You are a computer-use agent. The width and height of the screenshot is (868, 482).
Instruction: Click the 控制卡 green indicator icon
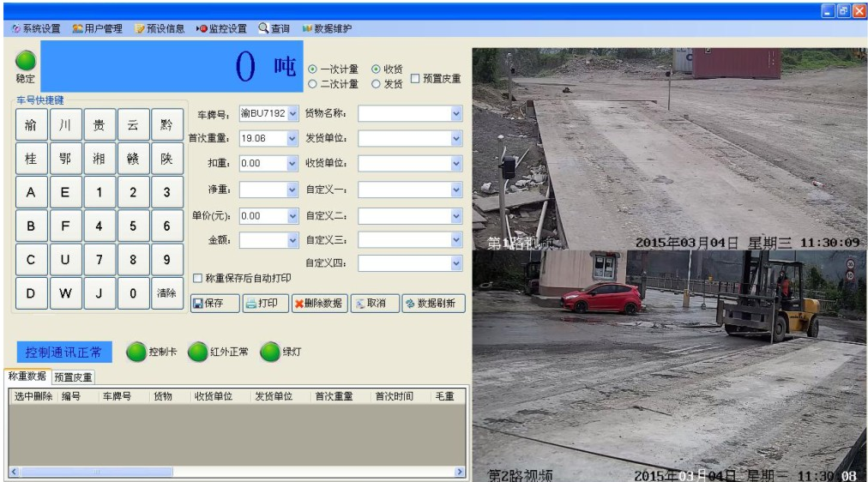pos(136,352)
